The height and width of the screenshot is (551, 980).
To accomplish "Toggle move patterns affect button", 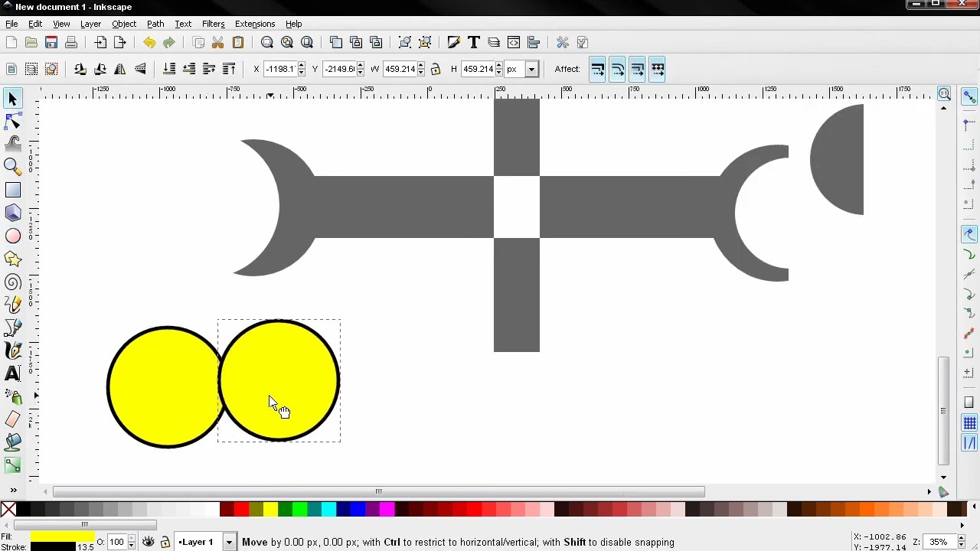I will 658,69.
